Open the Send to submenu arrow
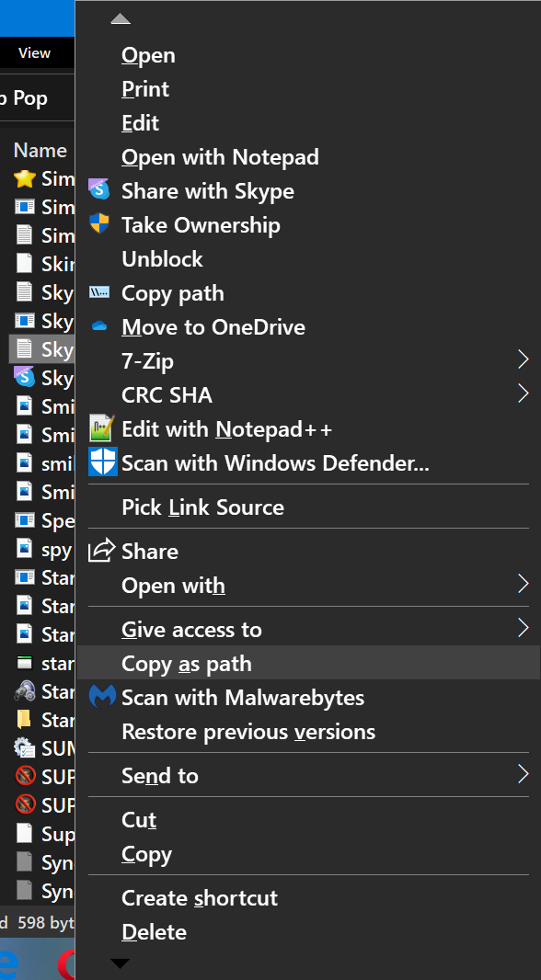541x980 pixels. pyautogui.click(x=523, y=774)
